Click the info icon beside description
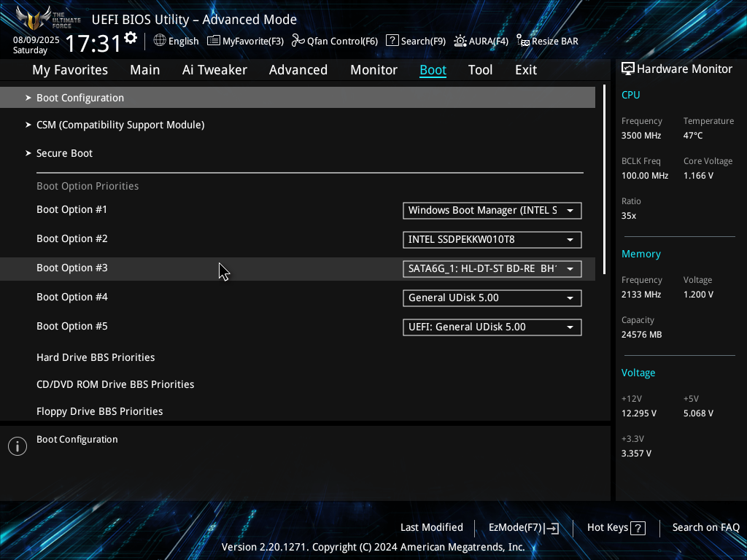The width and height of the screenshot is (747, 560). point(18,446)
